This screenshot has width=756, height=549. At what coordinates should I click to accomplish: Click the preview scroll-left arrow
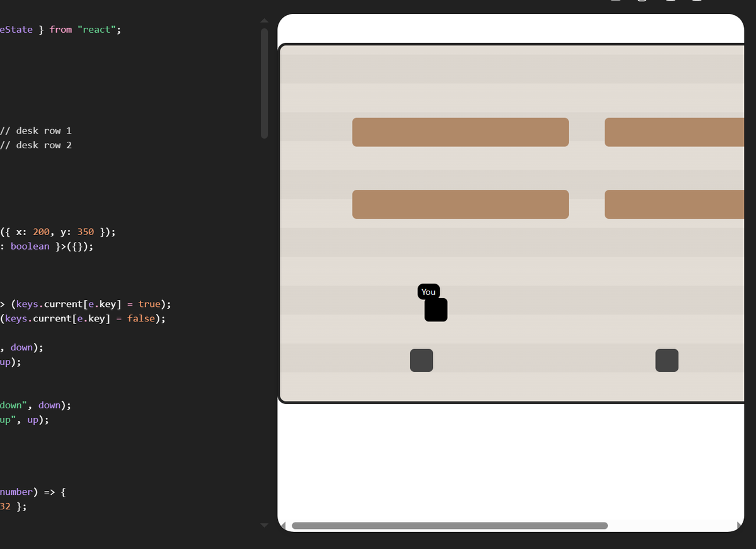click(x=283, y=526)
